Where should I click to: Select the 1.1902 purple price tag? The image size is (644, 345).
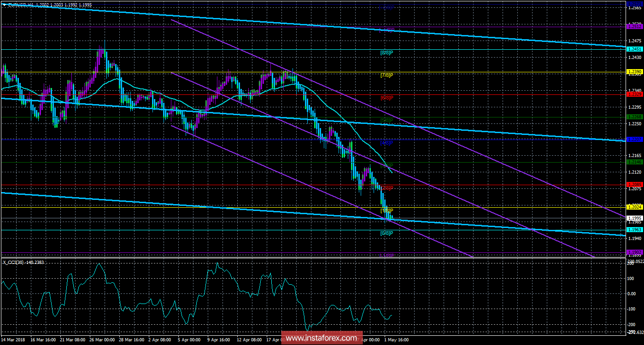pyautogui.click(x=635, y=252)
